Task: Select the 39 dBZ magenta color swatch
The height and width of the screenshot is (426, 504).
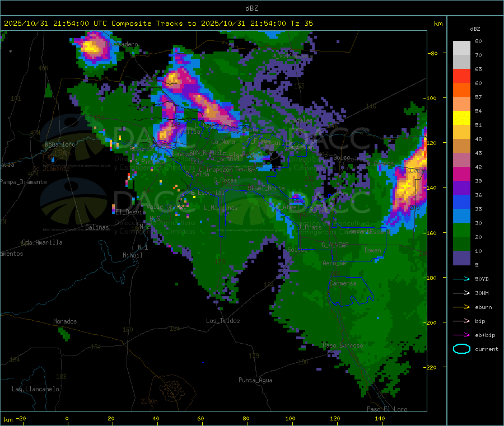Action: (461, 174)
